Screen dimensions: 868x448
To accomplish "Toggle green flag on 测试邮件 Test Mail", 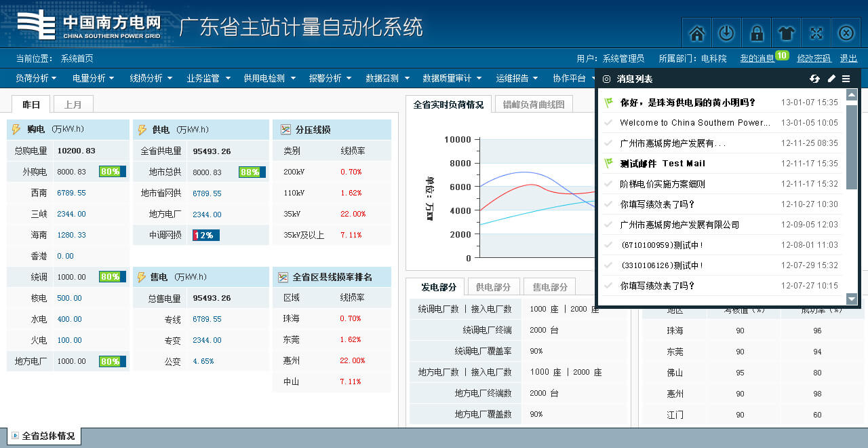I will 608,163.
